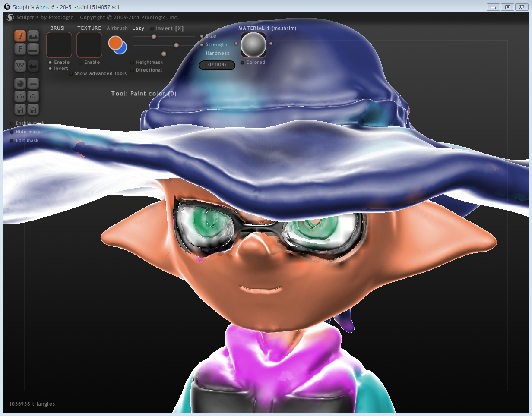
Task: Toggle the Invert [X] option
Action: 167,28
